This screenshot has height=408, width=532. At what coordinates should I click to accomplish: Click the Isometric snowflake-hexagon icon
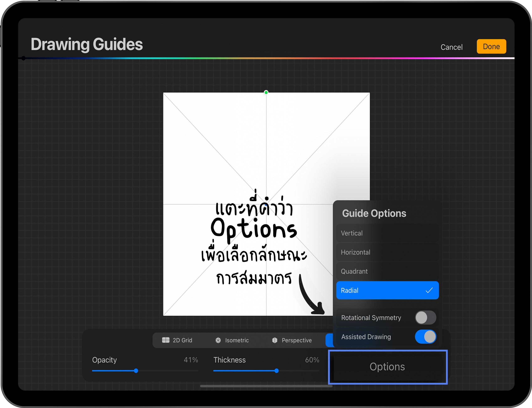click(x=218, y=340)
